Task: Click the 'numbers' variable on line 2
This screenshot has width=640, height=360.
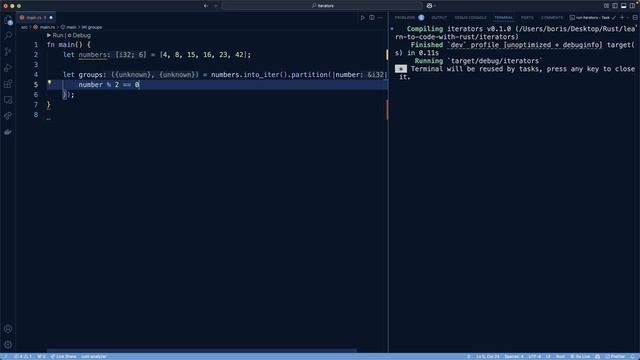Action: tap(92, 55)
